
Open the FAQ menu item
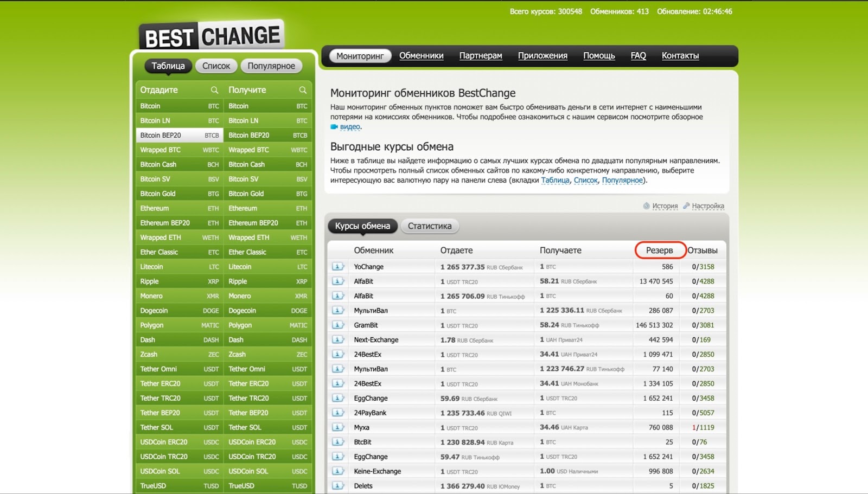point(638,56)
